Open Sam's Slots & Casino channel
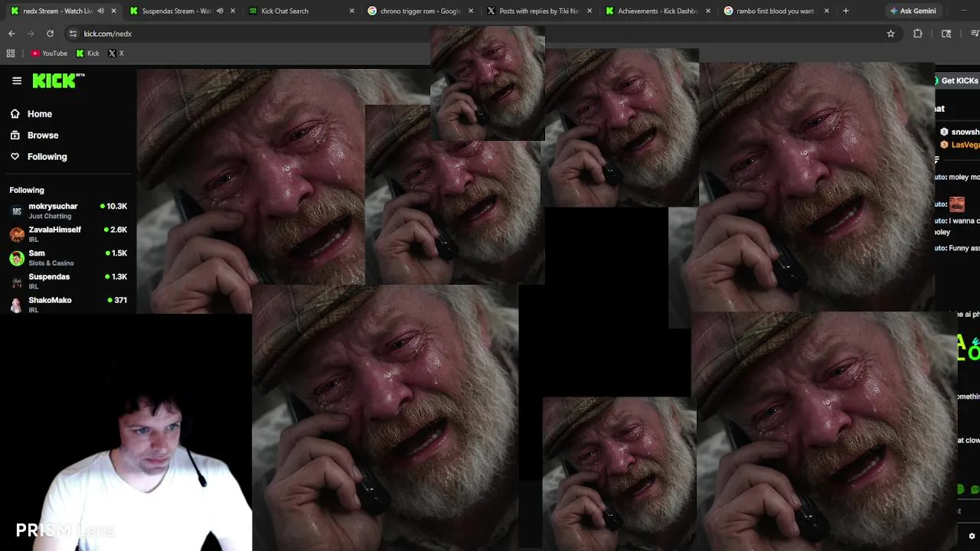Viewport: 980px width, 551px height. coord(68,258)
